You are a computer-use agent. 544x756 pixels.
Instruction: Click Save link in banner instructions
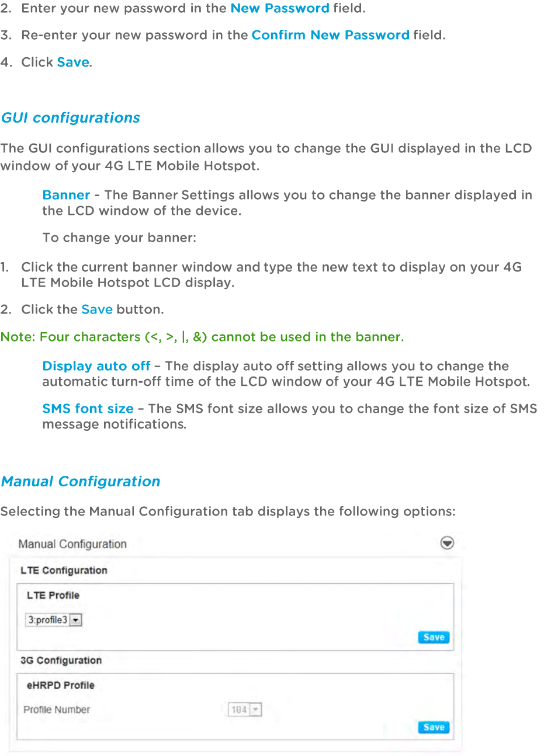tap(97, 309)
